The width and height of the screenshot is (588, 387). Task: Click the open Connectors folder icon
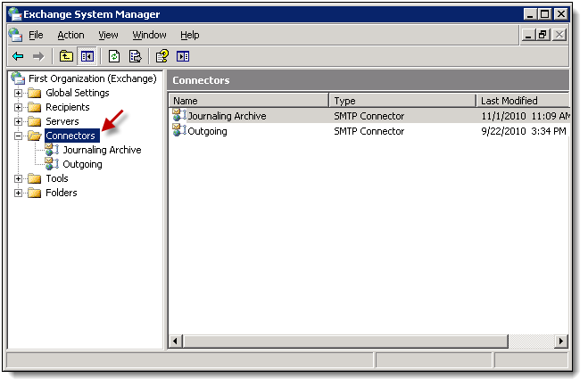point(35,136)
